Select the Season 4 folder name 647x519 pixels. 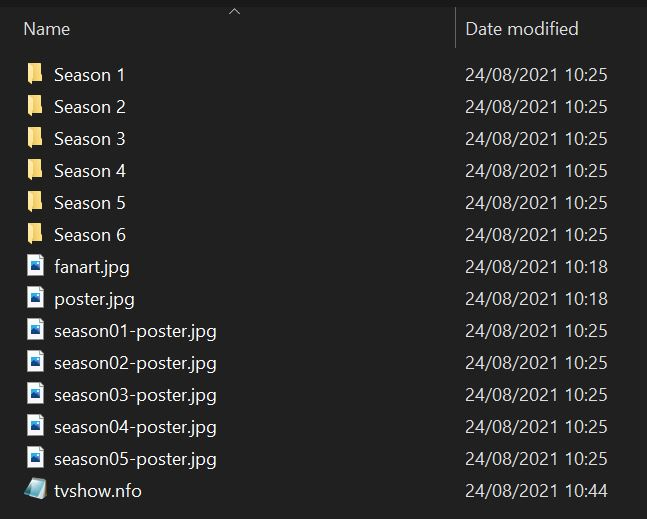[x=90, y=171]
